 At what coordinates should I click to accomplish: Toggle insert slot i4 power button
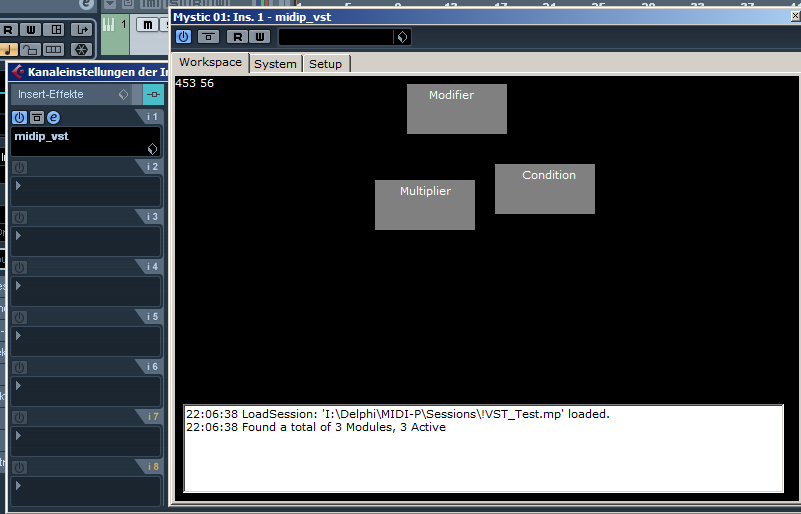(19, 268)
